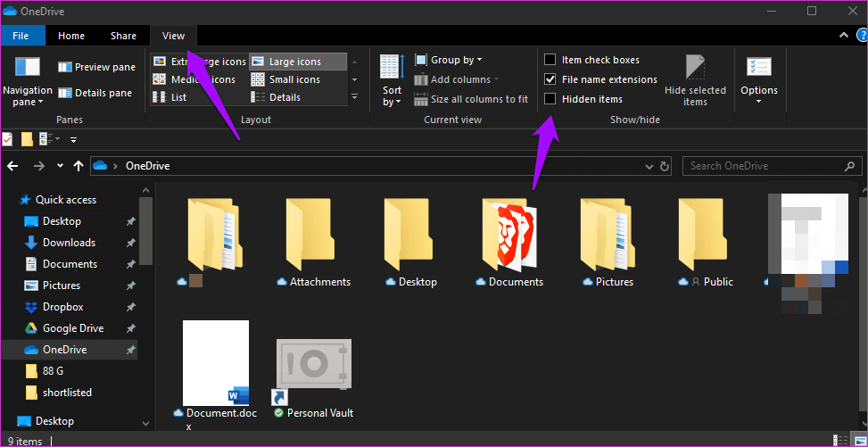
Task: Select the Public folder
Action: (706, 242)
